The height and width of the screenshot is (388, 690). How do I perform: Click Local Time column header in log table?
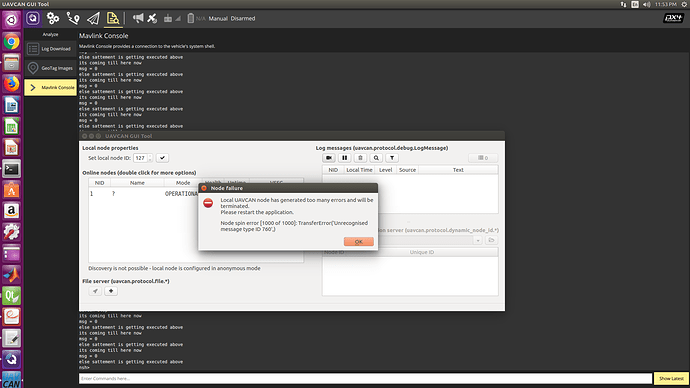359,170
